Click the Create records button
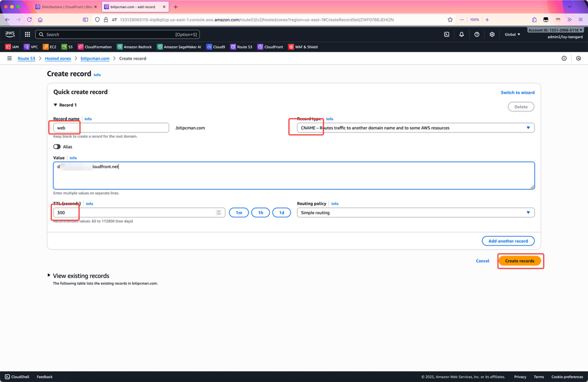This screenshot has width=588, height=382. (x=519, y=261)
